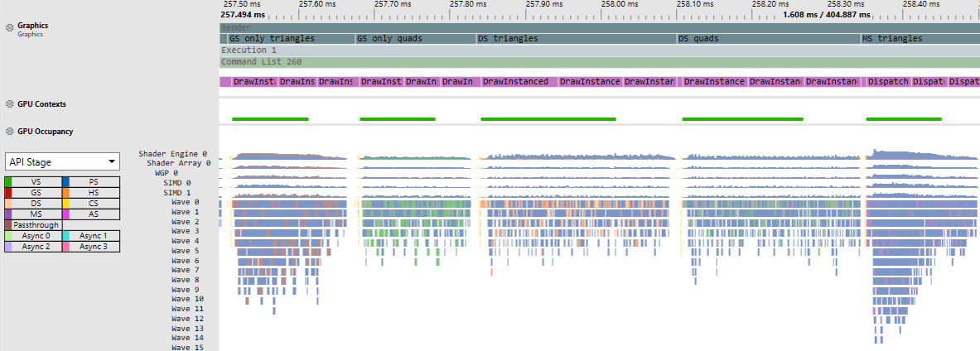The image size is (980, 351).
Task: Select the MS triangles region
Action: 920,39
